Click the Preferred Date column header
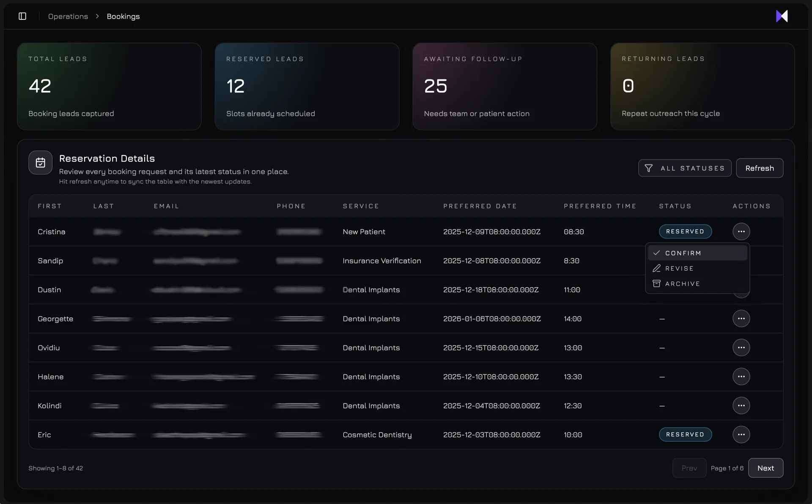Screen dimensions: 812x504 (480, 206)
